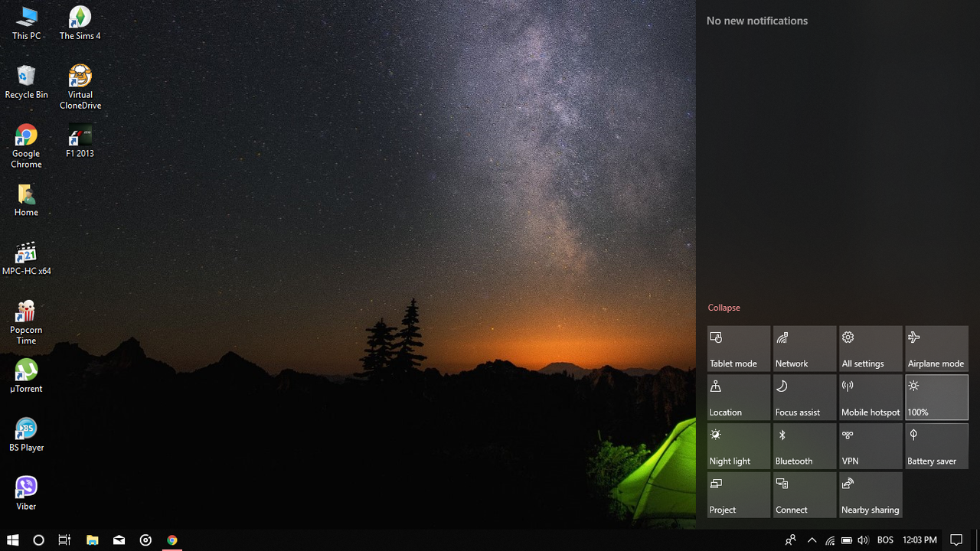
Task: Close the Action Center via notification icon
Action: coord(956,540)
